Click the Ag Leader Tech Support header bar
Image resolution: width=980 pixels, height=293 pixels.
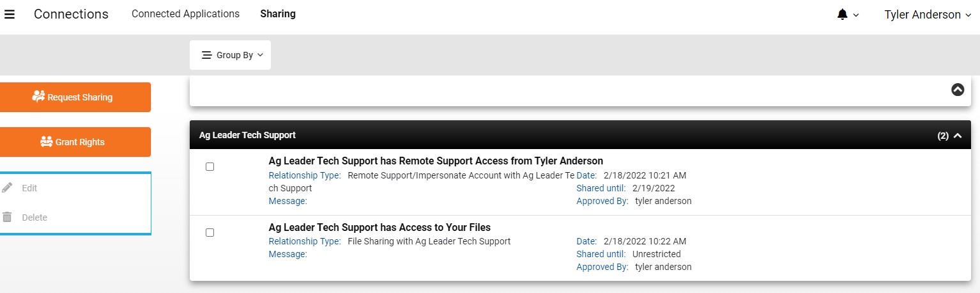(x=580, y=135)
